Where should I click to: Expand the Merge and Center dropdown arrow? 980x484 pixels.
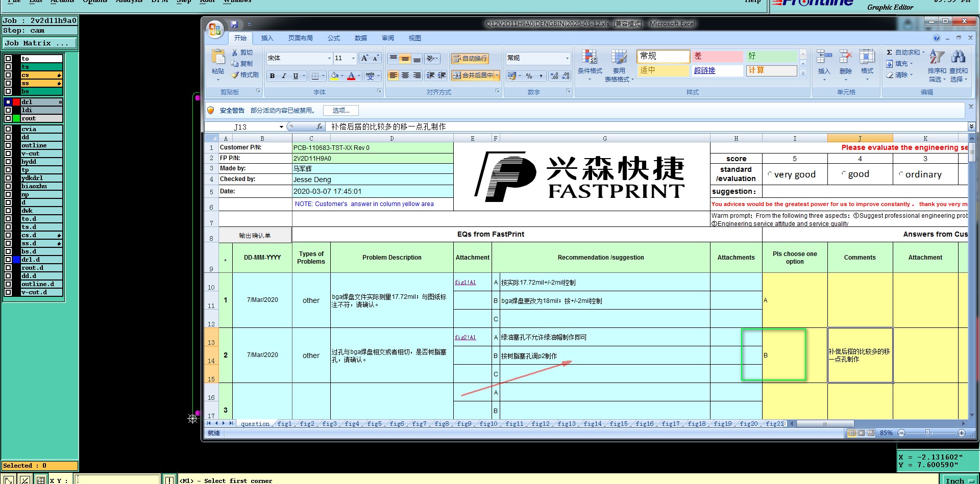(x=497, y=75)
